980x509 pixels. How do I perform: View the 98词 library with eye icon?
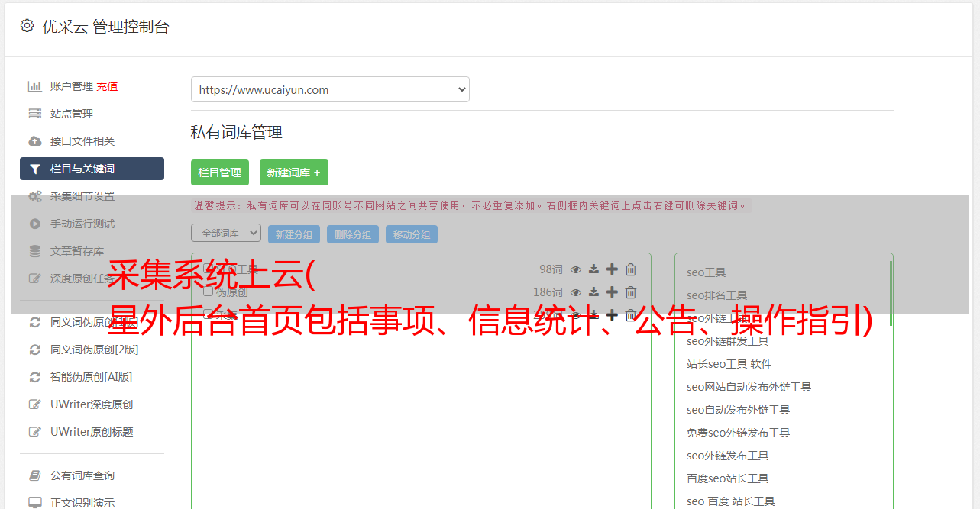(x=576, y=269)
